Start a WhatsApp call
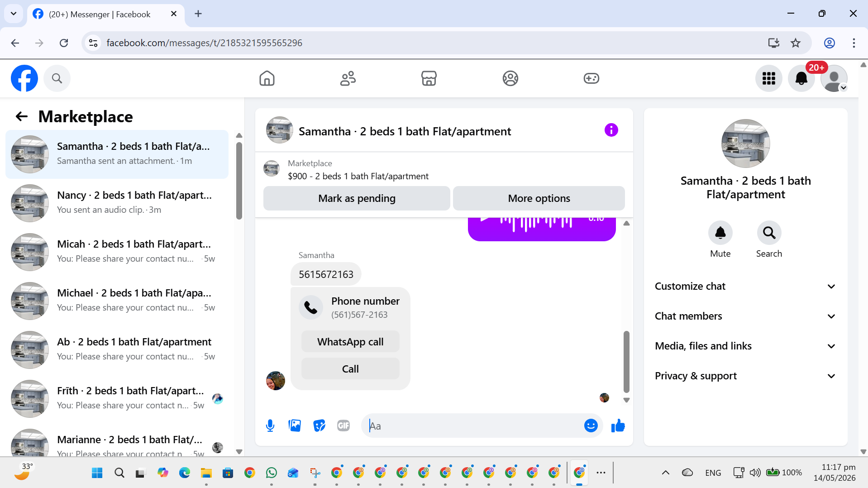 (x=350, y=342)
